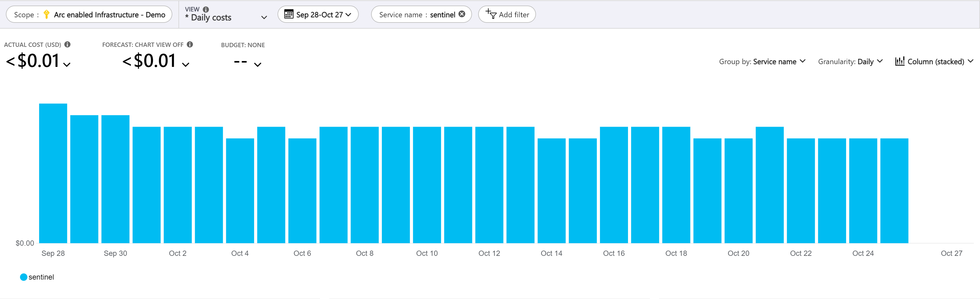This screenshot has width=980, height=299.
Task: Click the yellow key scope icon
Action: 46,14
